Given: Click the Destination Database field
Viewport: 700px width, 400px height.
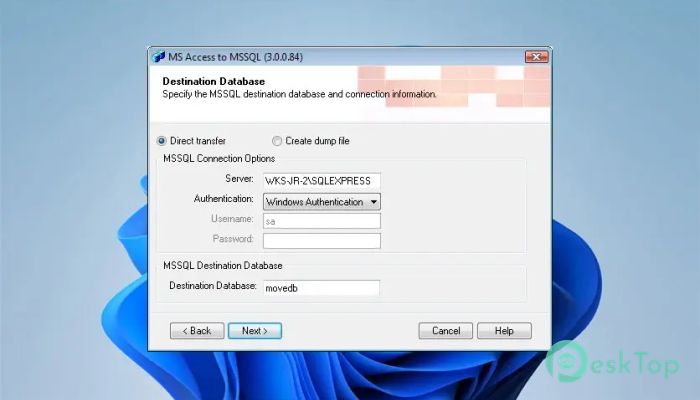Looking at the screenshot, I should [321, 288].
